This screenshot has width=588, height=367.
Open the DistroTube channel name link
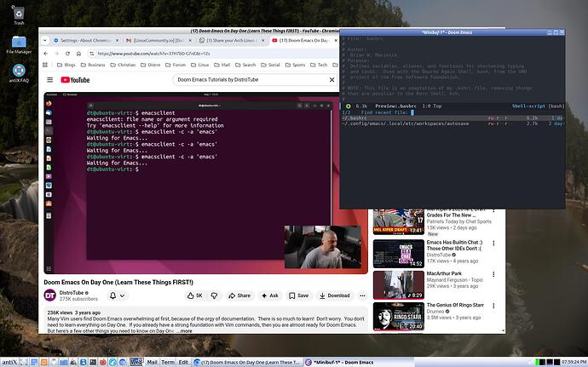coord(72,292)
